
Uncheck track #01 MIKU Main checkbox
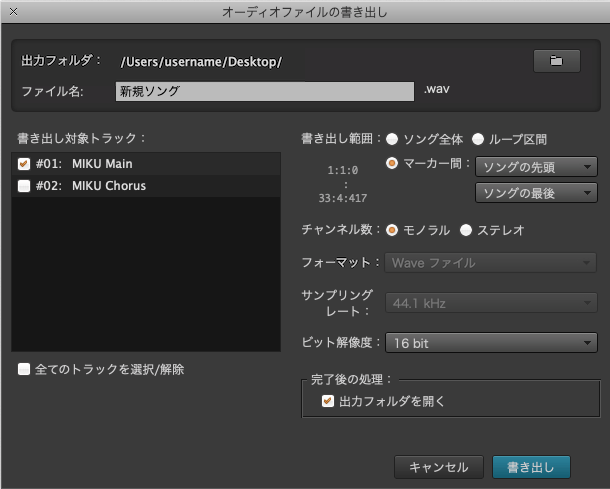point(25,164)
